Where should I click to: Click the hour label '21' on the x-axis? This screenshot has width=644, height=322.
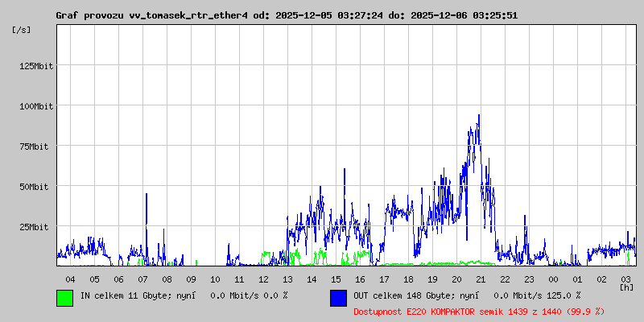pos(481,279)
